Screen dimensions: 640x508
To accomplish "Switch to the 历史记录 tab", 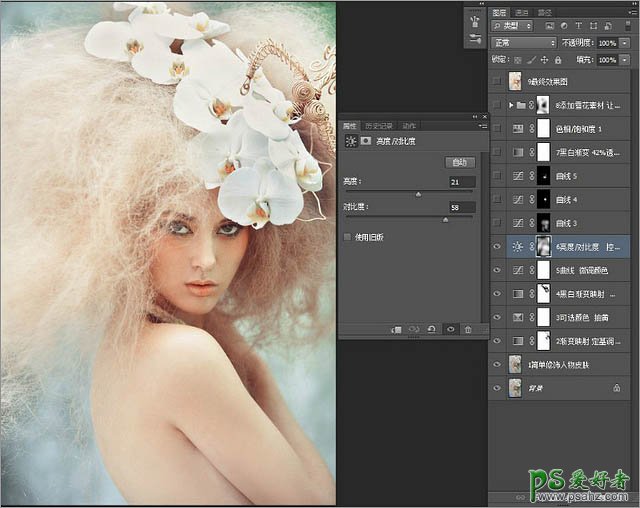I will (x=380, y=126).
